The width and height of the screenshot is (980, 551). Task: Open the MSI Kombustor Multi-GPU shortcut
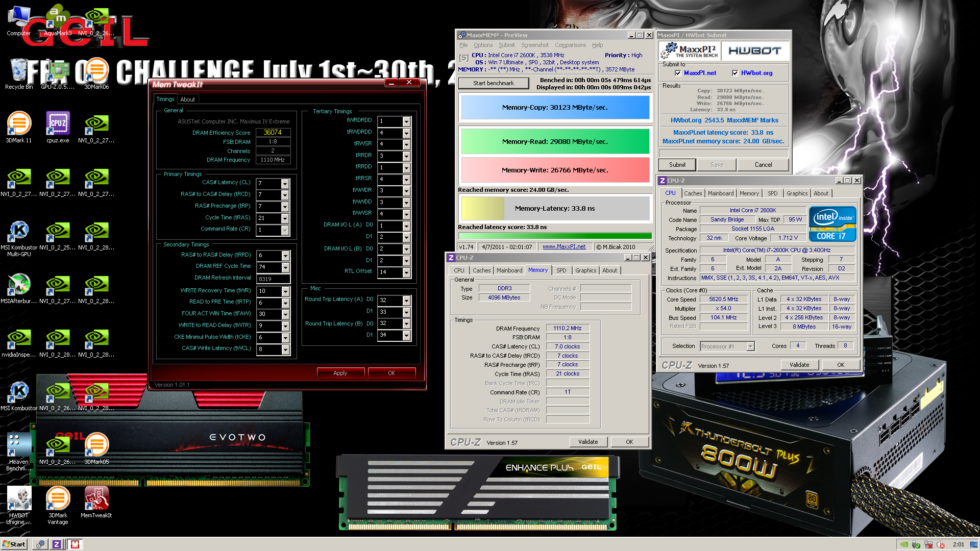(18, 238)
